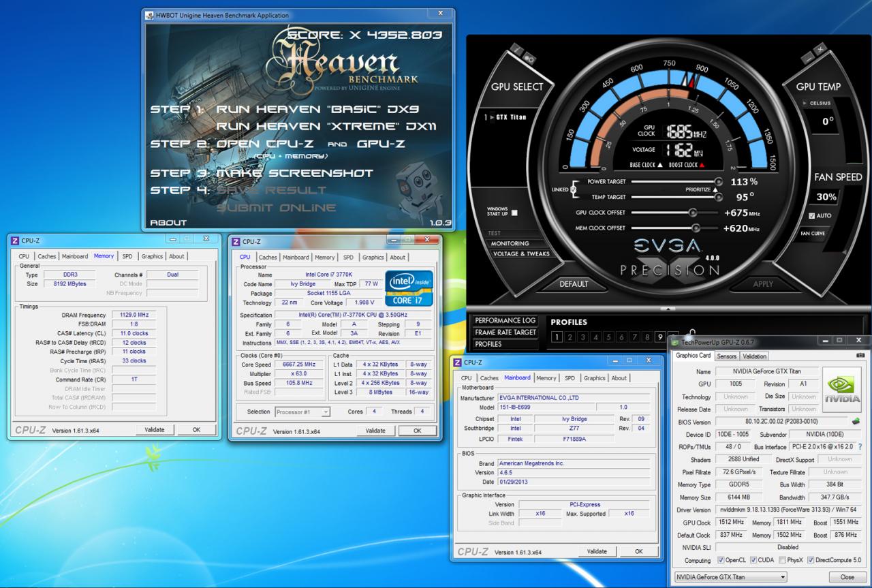Viewport: 872px width, 588px height.
Task: Select profile slot 9 in EVGA Precision
Action: point(659,337)
